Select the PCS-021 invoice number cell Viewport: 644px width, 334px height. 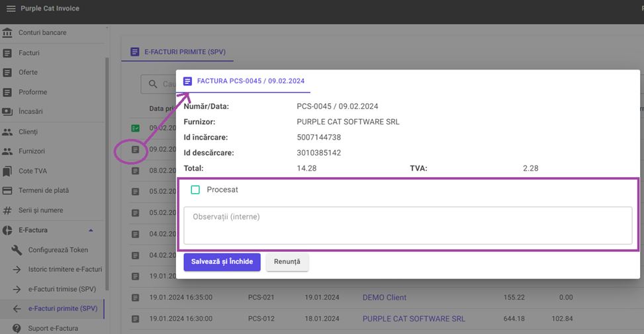pyautogui.click(x=261, y=298)
